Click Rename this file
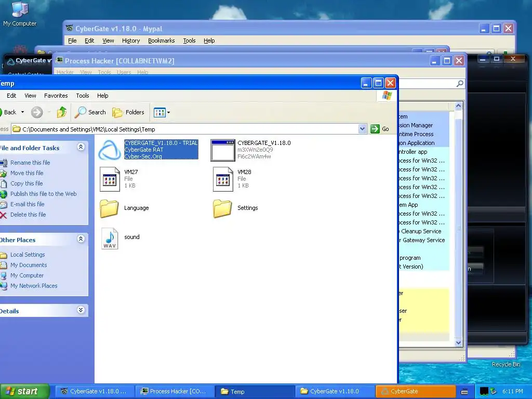Viewport: 532px width, 399px height. pyautogui.click(x=30, y=163)
